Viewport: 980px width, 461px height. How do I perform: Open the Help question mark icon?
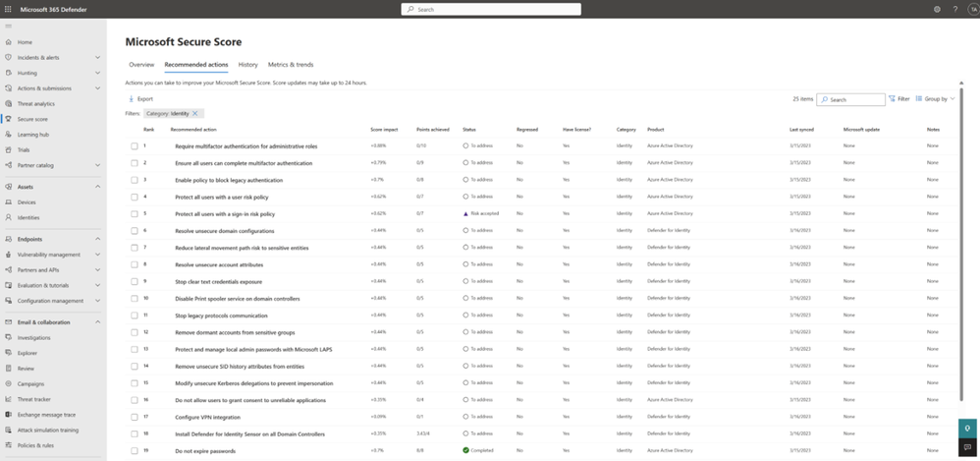point(955,10)
